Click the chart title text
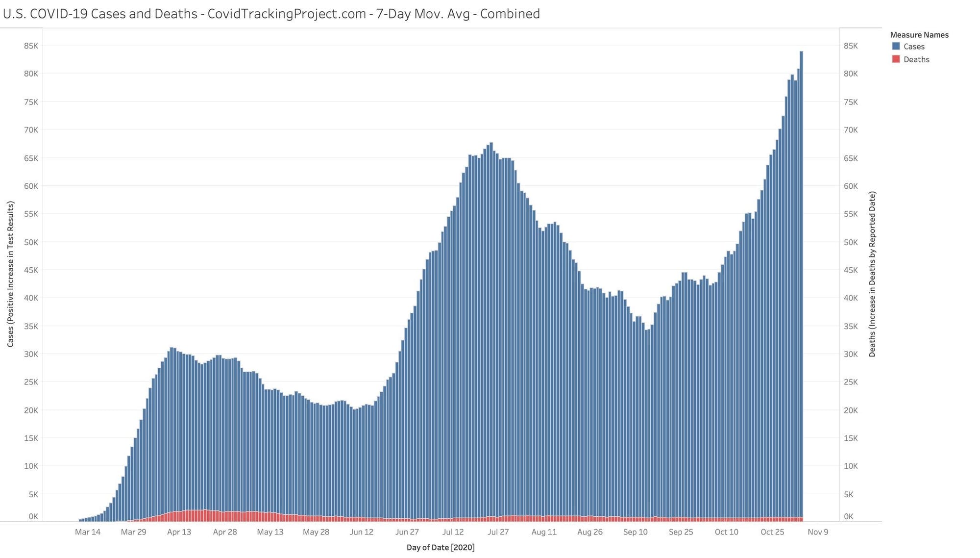The width and height of the screenshot is (980, 558). tap(271, 14)
